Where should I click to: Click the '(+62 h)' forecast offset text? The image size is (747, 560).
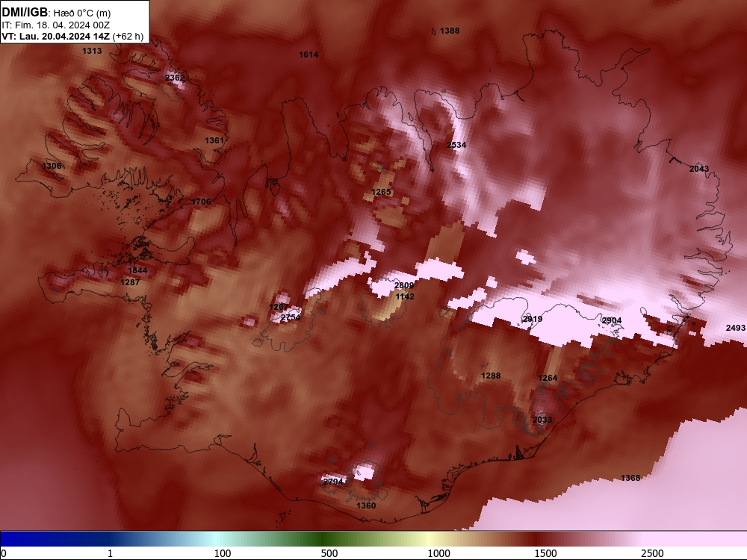click(128, 37)
